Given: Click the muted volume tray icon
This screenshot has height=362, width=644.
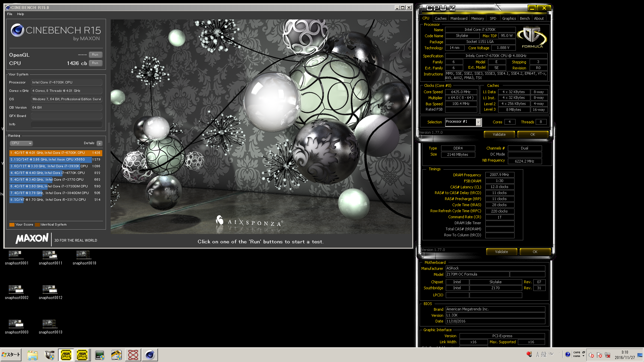Looking at the screenshot, I should pos(591,355).
